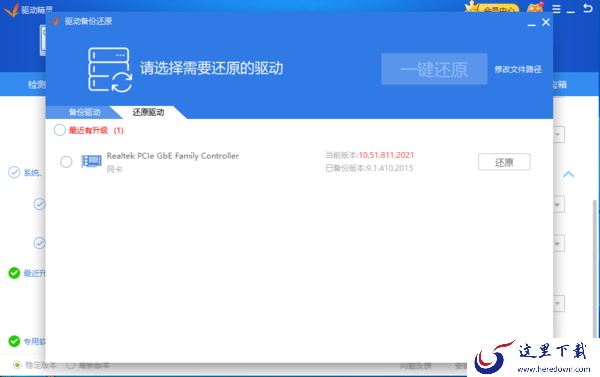Toggle the check circle directly below 系统
Screen dimensions: 600x377
click(39, 204)
